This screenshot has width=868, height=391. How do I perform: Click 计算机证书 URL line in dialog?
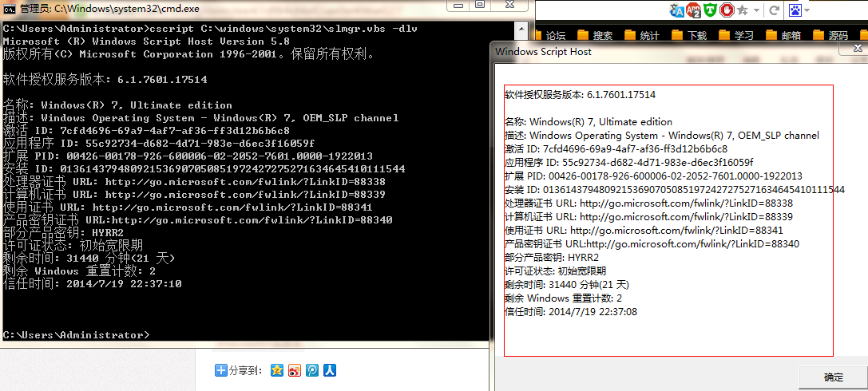click(648, 217)
